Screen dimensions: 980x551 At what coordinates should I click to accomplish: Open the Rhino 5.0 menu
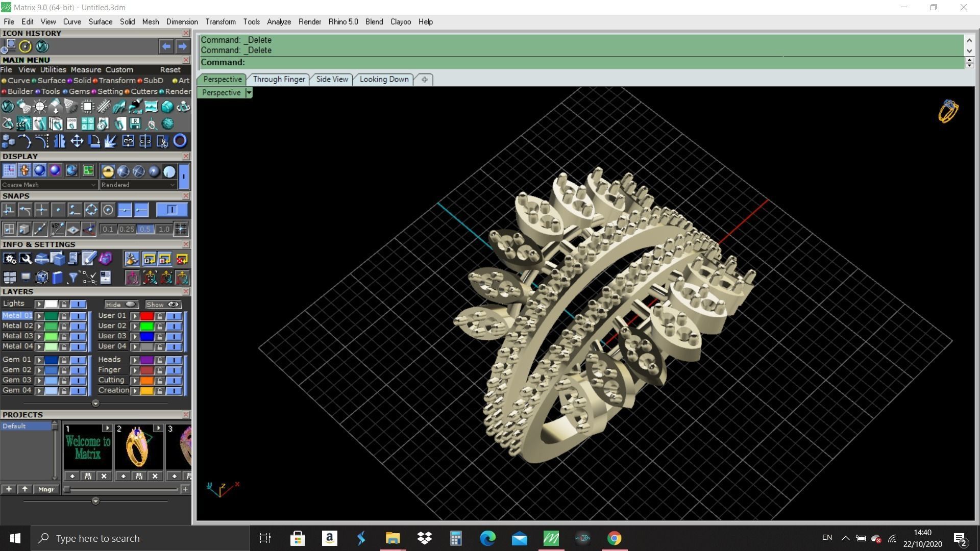point(343,21)
